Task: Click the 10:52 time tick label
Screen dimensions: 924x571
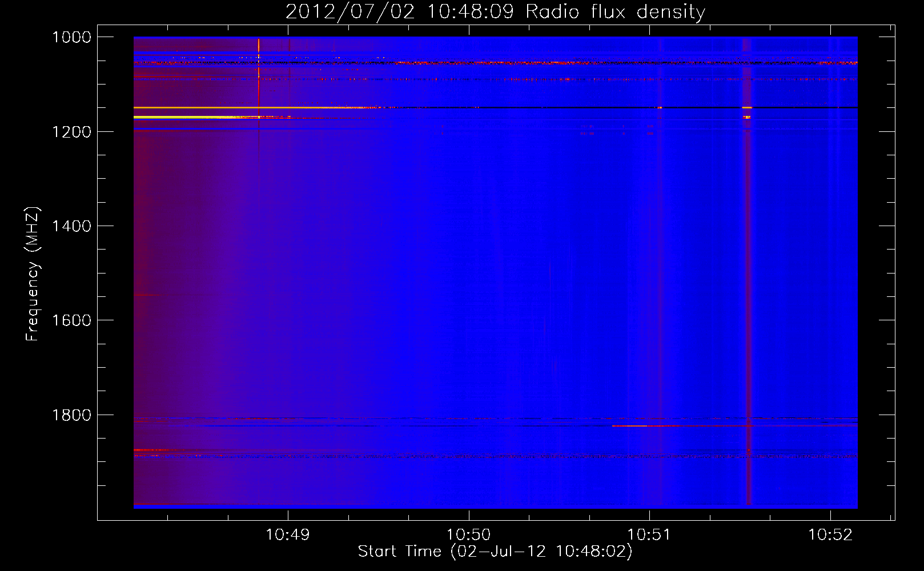Action: [x=830, y=535]
